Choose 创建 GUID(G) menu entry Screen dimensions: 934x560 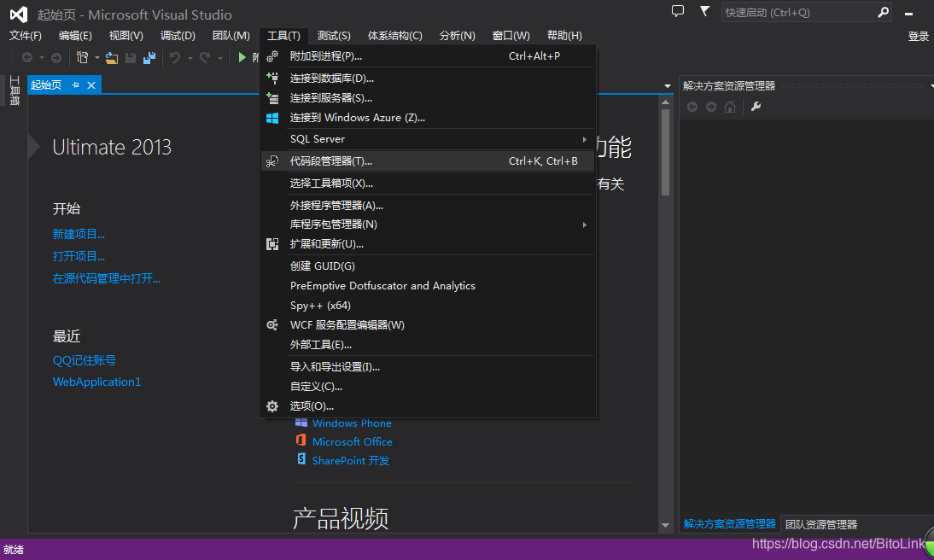point(428,265)
